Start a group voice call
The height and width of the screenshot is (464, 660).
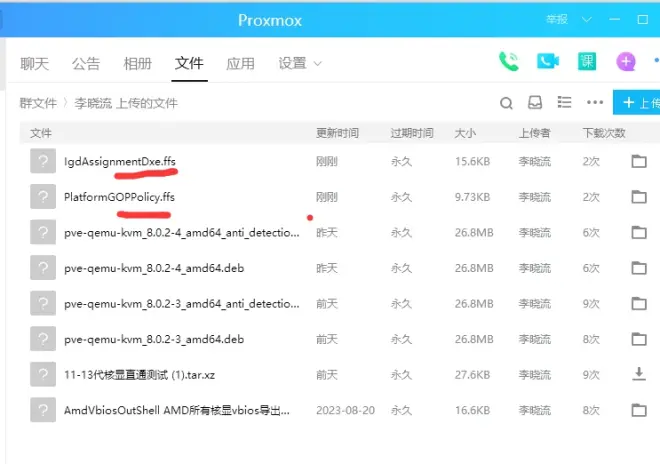point(508,62)
